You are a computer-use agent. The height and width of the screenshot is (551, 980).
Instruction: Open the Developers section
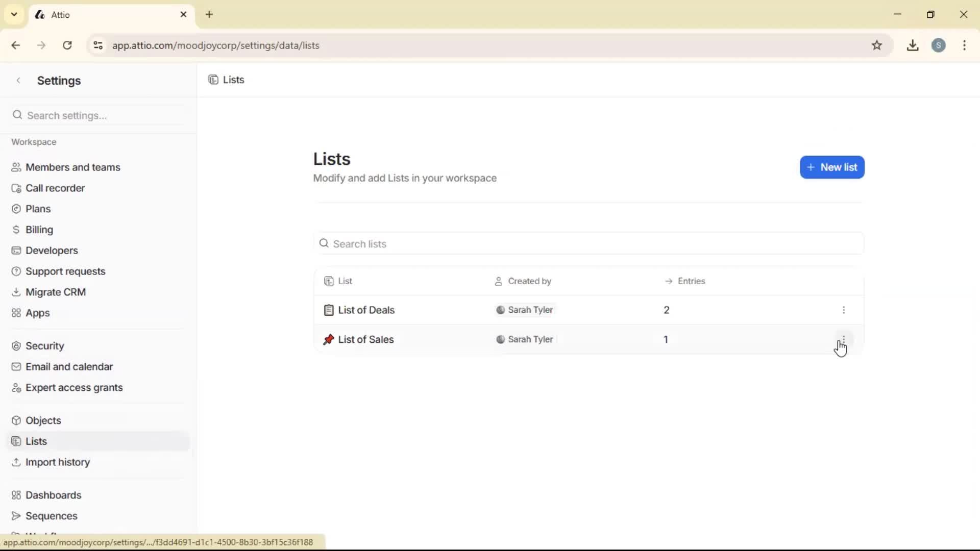pos(51,250)
